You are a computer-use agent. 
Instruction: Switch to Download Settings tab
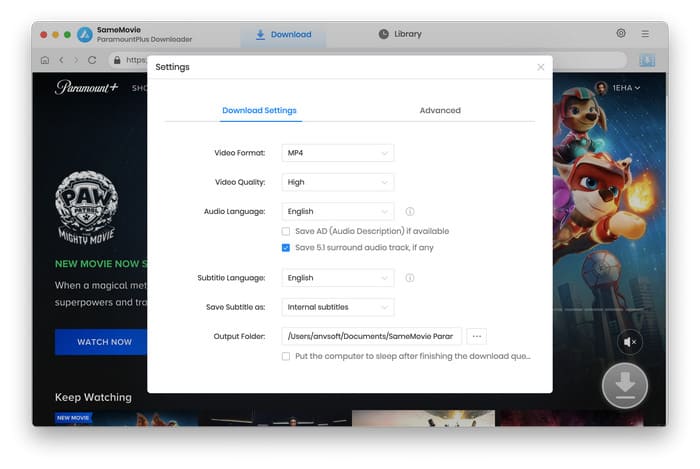point(259,110)
